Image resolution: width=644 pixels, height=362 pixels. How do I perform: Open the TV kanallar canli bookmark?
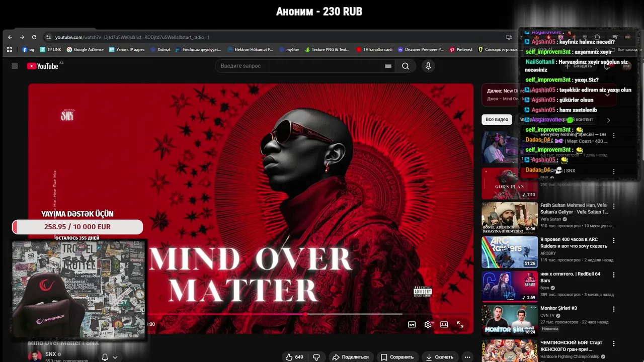click(x=374, y=50)
